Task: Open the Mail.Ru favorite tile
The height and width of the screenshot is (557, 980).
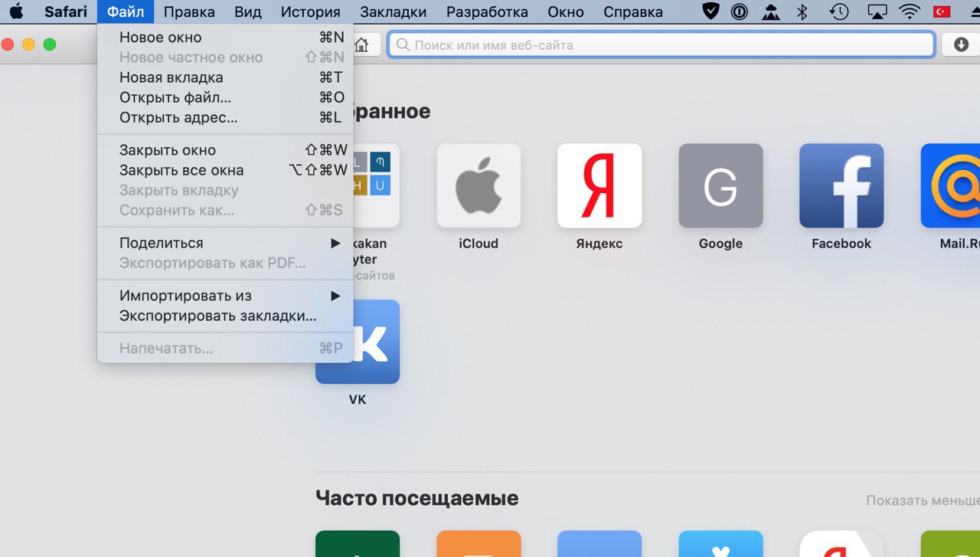Action: tap(950, 185)
